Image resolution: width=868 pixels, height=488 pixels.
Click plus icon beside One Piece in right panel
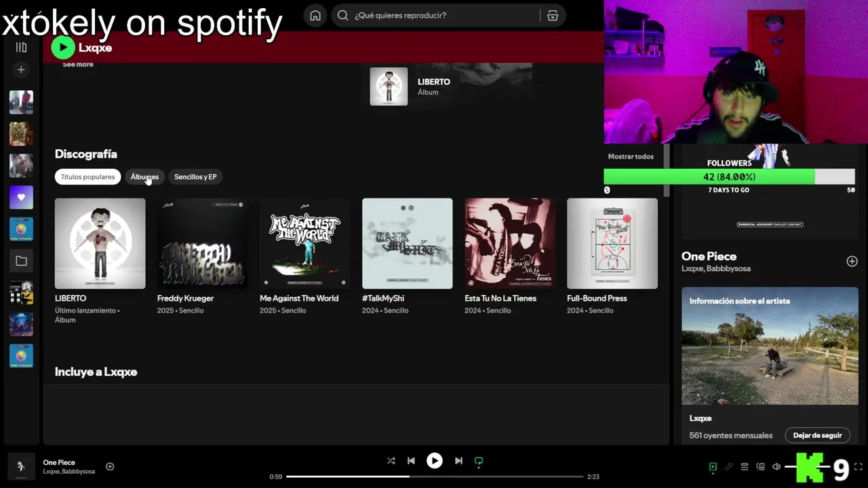852,261
